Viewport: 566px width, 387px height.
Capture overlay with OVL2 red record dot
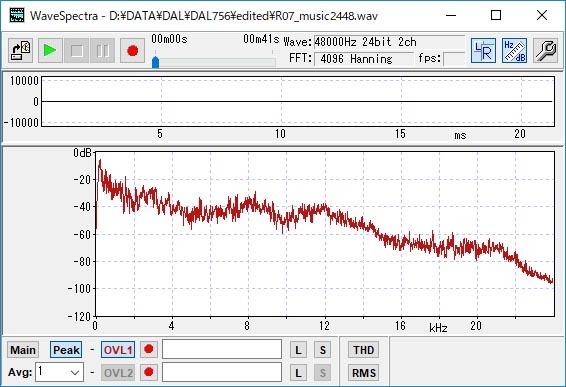coord(149,373)
